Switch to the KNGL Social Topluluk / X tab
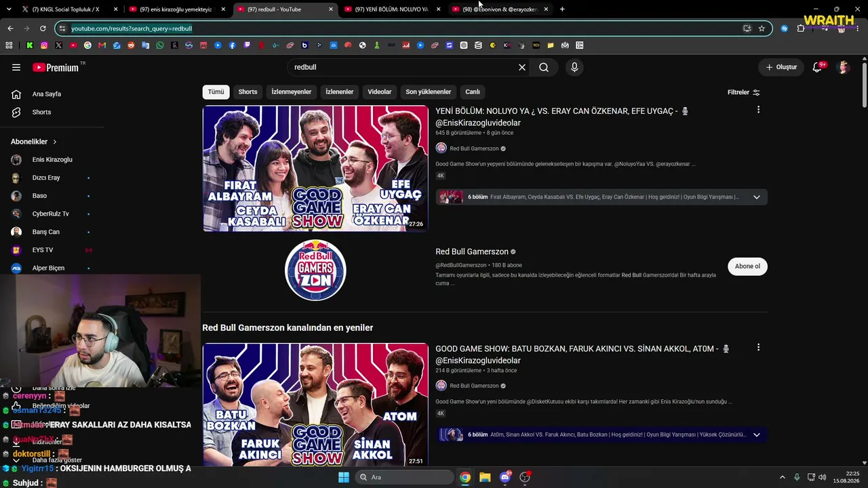 (x=65, y=9)
